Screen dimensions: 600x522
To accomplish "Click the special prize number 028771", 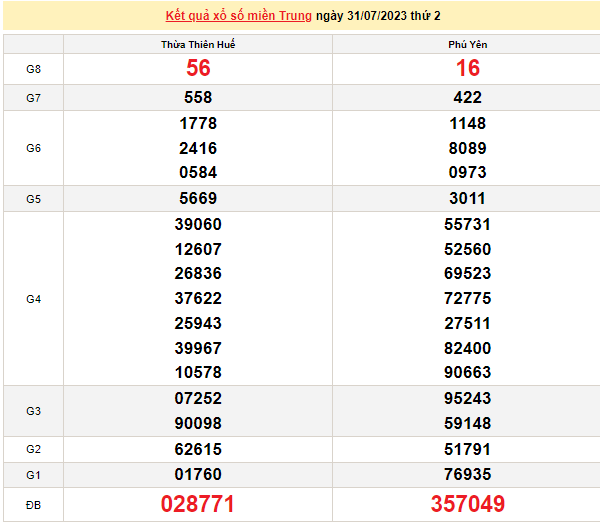I will click(x=198, y=504).
